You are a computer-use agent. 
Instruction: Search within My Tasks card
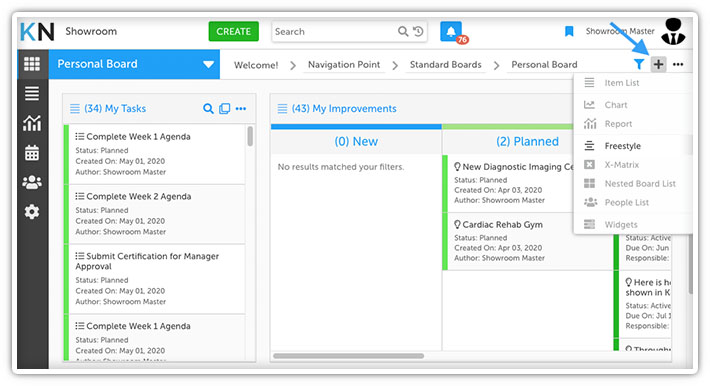tap(208, 108)
